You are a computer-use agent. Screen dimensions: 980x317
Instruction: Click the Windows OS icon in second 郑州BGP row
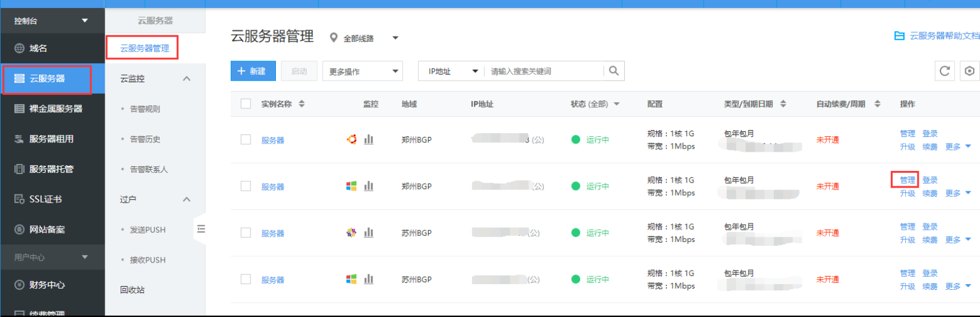pos(351,186)
